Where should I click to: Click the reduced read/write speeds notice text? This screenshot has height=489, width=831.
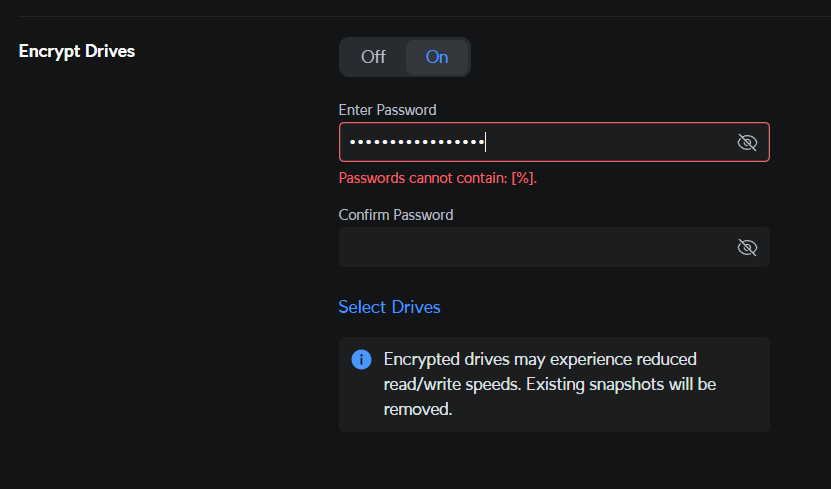[540, 359]
